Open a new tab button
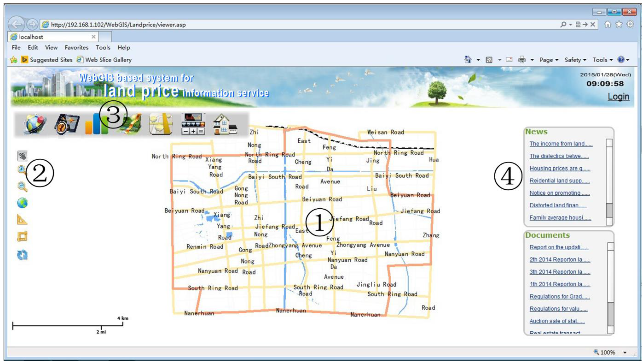 point(105,37)
